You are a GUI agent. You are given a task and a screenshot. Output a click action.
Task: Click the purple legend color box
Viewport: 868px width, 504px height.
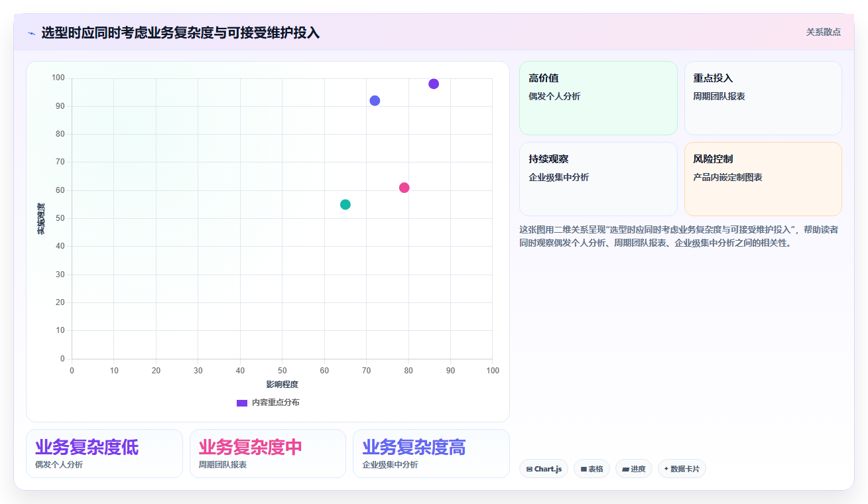(x=242, y=403)
